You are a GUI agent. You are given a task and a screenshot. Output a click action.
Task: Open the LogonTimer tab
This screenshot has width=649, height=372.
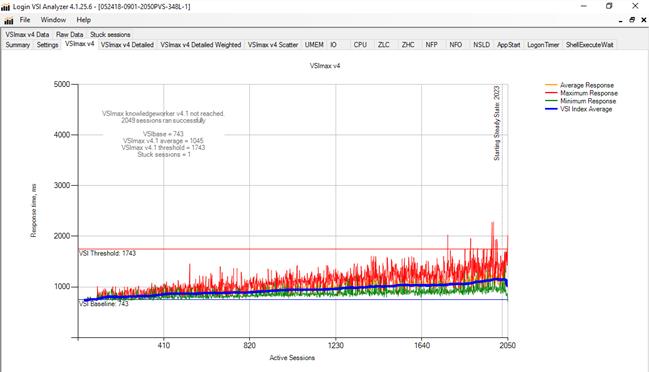543,45
